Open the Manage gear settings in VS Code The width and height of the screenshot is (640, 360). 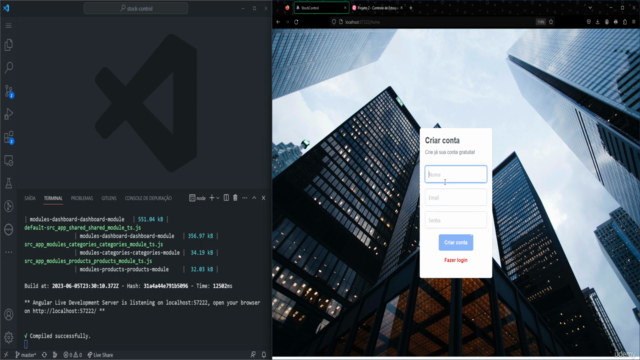(x=9, y=338)
